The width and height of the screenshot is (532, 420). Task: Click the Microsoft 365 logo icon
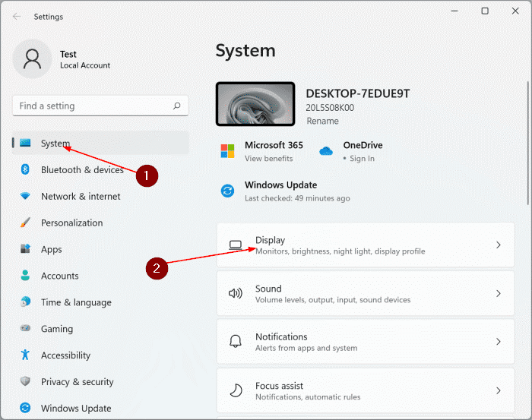pos(227,151)
